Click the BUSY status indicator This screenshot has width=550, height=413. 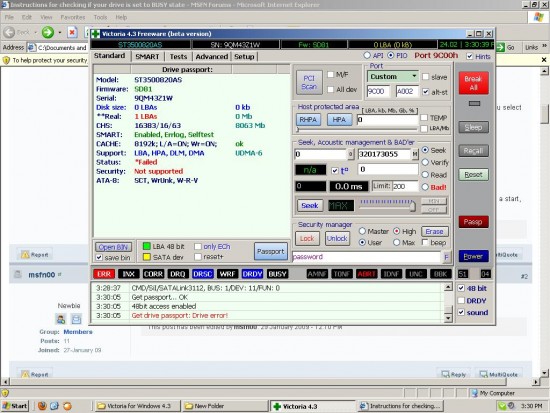click(277, 274)
